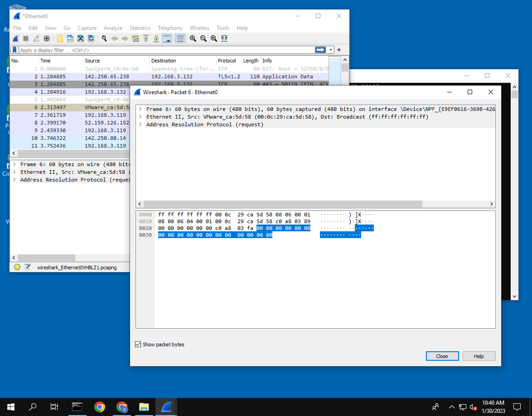This screenshot has width=532, height=416.
Task: Click hex offset 0020 in packet bytes
Action: coord(145,228)
